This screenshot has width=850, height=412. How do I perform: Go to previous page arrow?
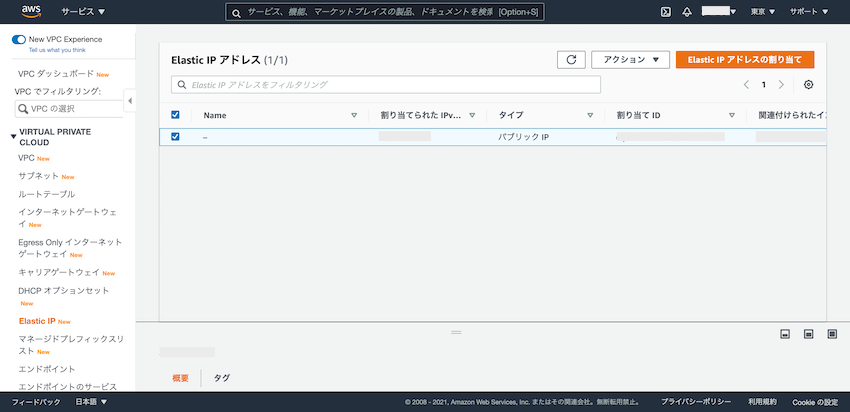[746, 85]
